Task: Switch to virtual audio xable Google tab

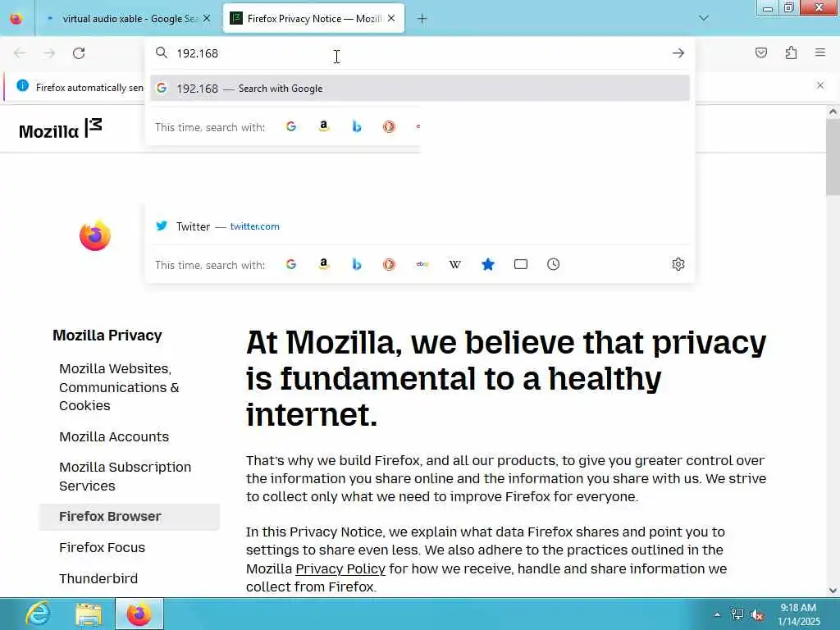Action: pyautogui.click(x=129, y=19)
